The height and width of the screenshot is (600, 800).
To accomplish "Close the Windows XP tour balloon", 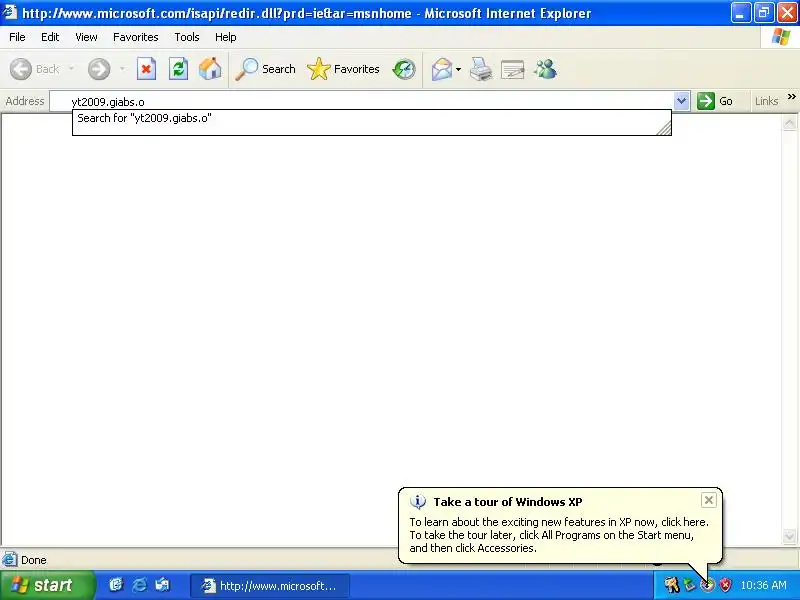I will click(709, 500).
